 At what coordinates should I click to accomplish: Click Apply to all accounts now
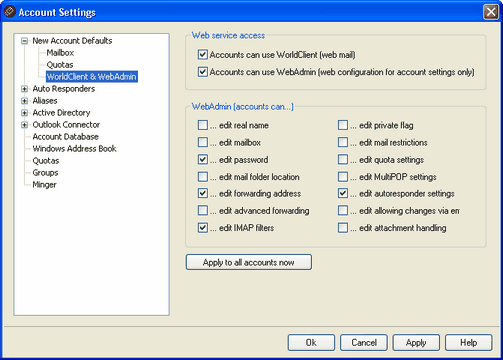point(249,262)
